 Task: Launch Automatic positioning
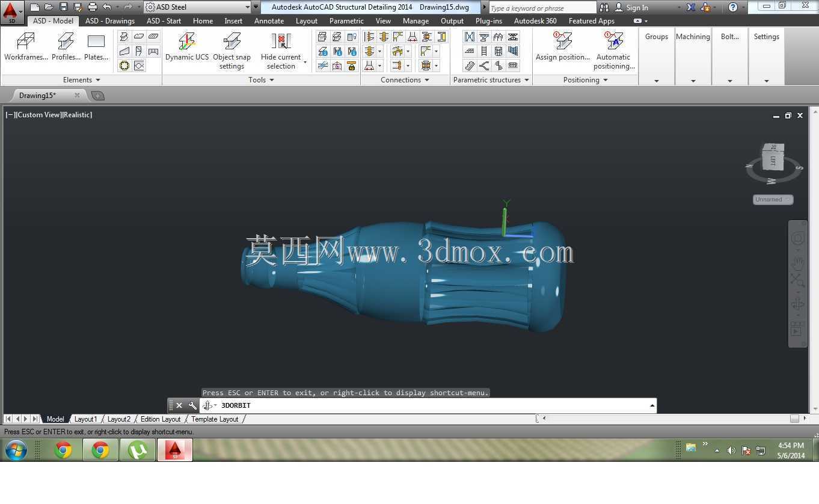[x=614, y=51]
